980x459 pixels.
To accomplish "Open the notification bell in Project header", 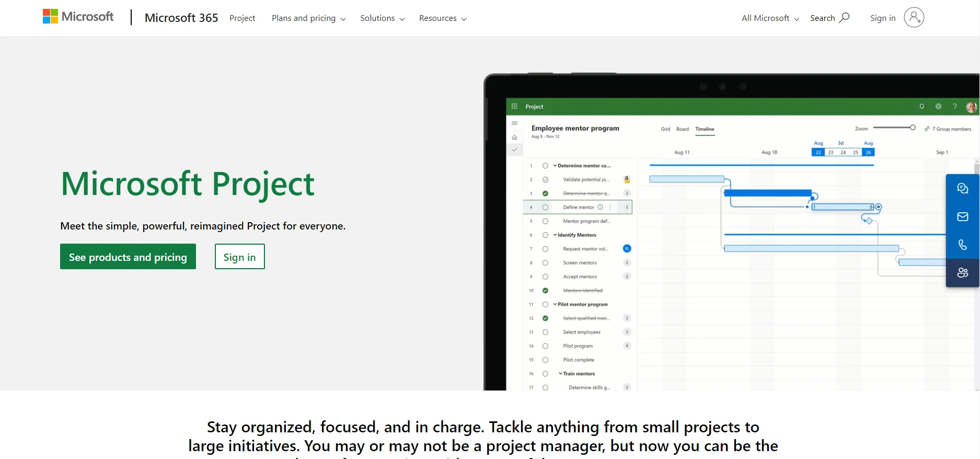I will point(921,106).
